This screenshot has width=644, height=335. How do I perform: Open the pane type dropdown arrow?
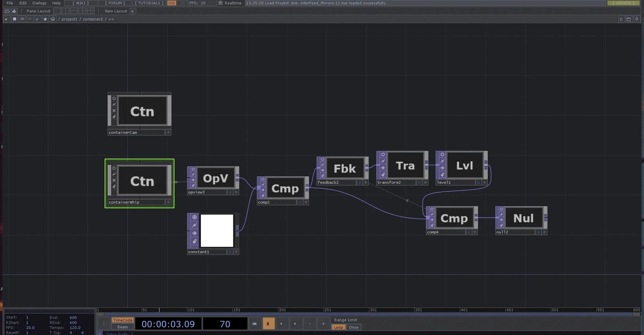tap(6, 19)
